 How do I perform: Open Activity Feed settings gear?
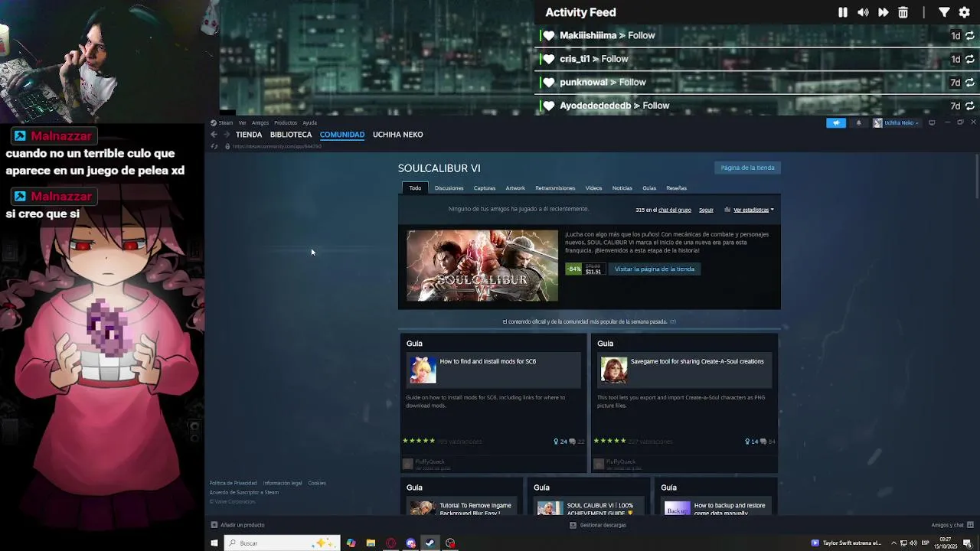coord(965,12)
